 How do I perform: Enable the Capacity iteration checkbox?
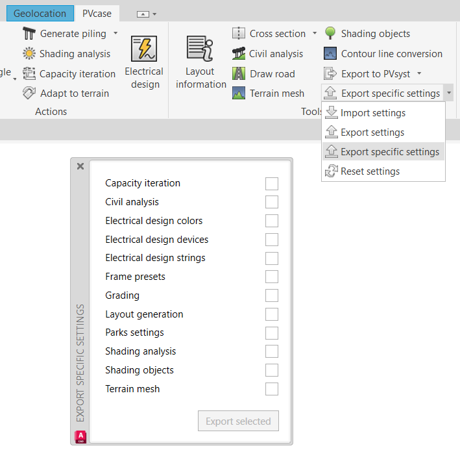(x=271, y=184)
